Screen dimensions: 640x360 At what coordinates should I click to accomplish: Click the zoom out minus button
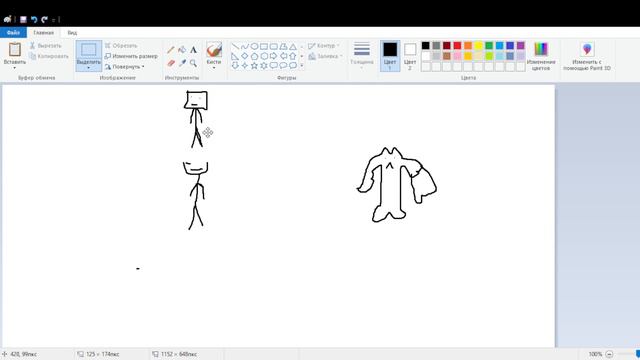(x=609, y=354)
